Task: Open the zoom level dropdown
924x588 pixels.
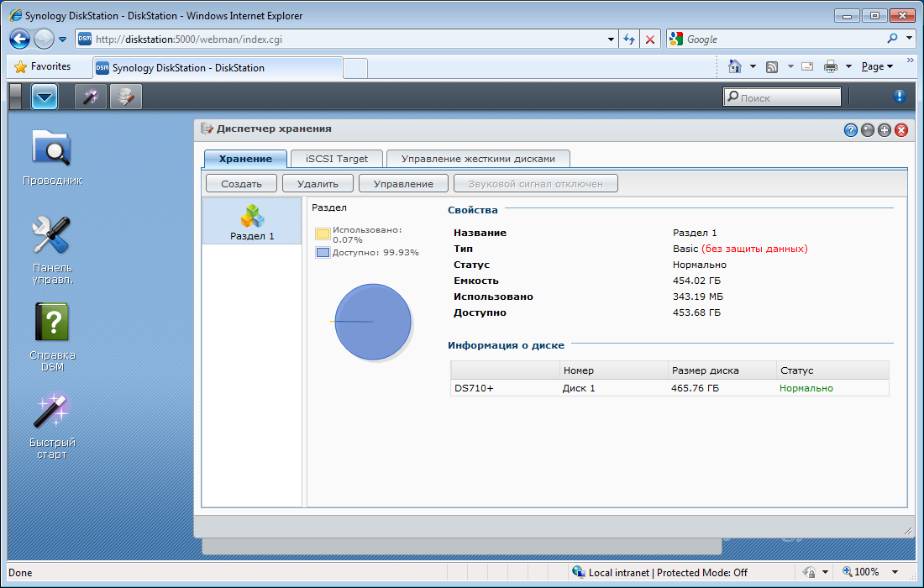Action: (x=895, y=572)
